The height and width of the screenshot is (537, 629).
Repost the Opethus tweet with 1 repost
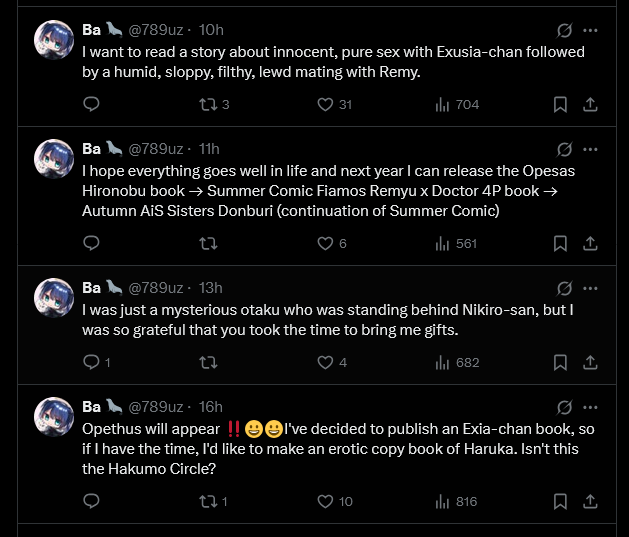[213, 501]
